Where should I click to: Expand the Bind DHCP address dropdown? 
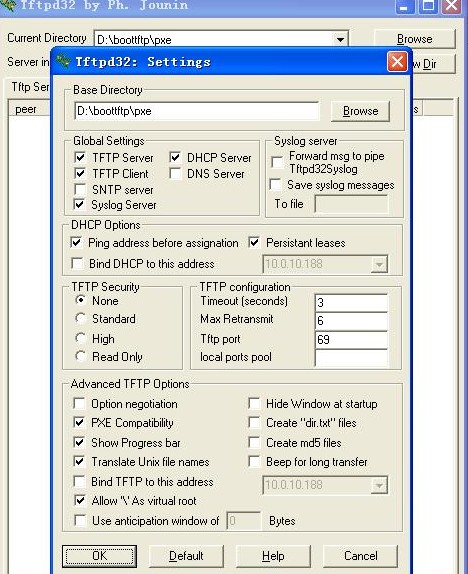[x=379, y=264]
